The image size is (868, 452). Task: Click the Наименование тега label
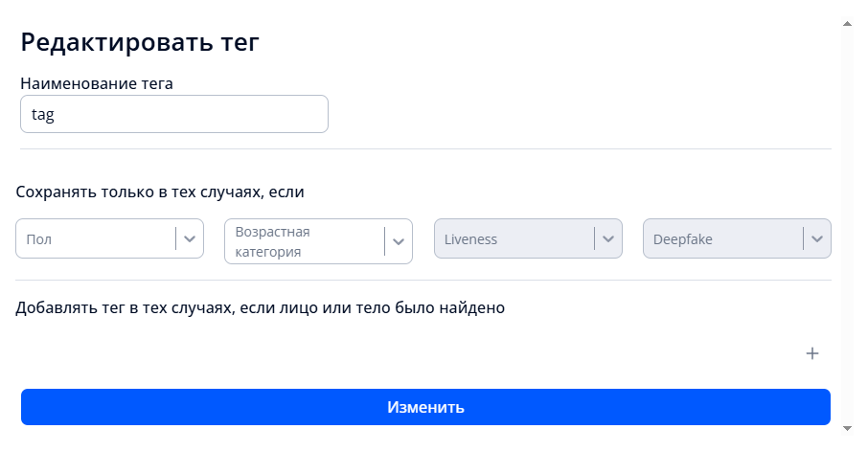click(96, 83)
